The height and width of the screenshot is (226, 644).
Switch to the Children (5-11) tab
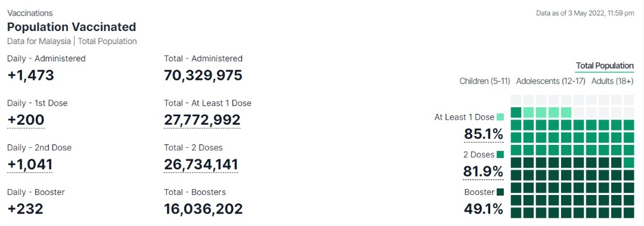485,81
